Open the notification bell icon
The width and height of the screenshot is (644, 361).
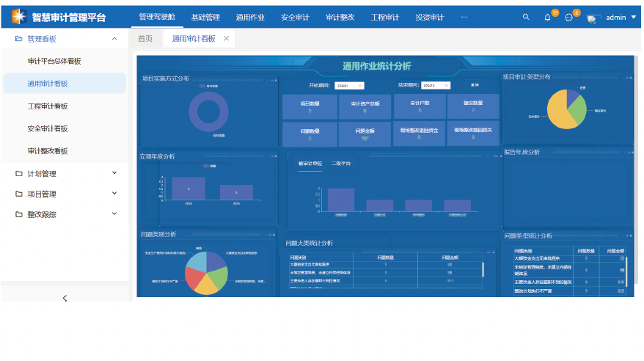pos(547,17)
